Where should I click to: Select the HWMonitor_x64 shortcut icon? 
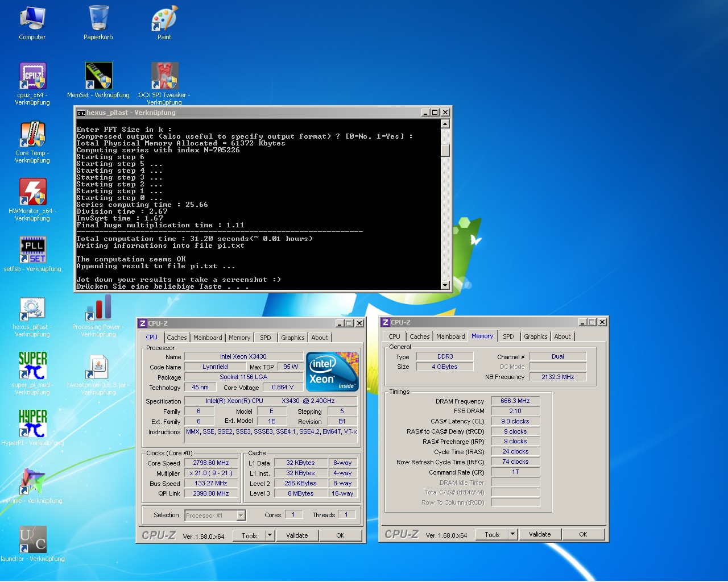pyautogui.click(x=32, y=199)
